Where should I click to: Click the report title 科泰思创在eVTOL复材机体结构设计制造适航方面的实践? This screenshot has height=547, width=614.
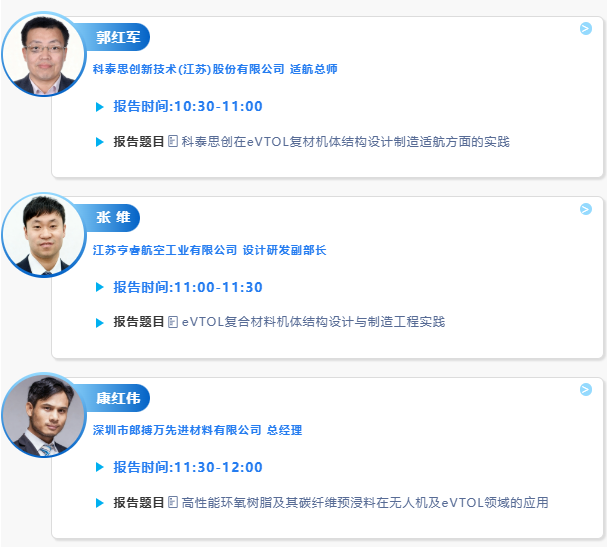346,142
